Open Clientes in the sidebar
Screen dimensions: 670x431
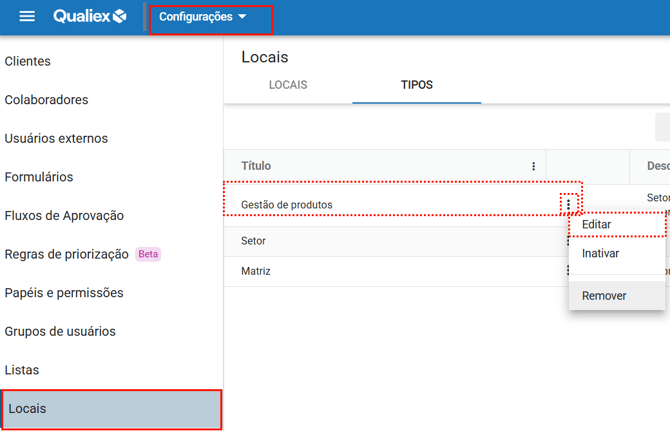point(28,62)
